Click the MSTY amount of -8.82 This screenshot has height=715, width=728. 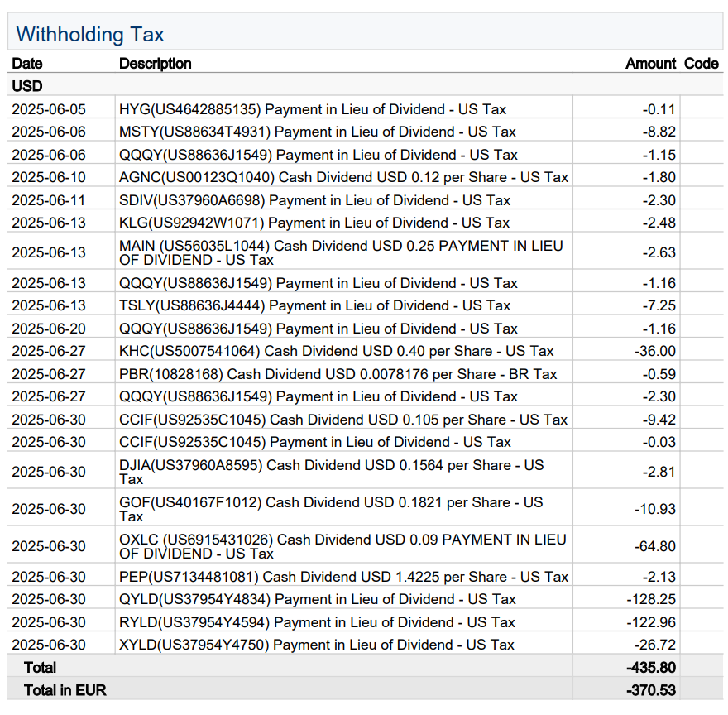click(659, 132)
